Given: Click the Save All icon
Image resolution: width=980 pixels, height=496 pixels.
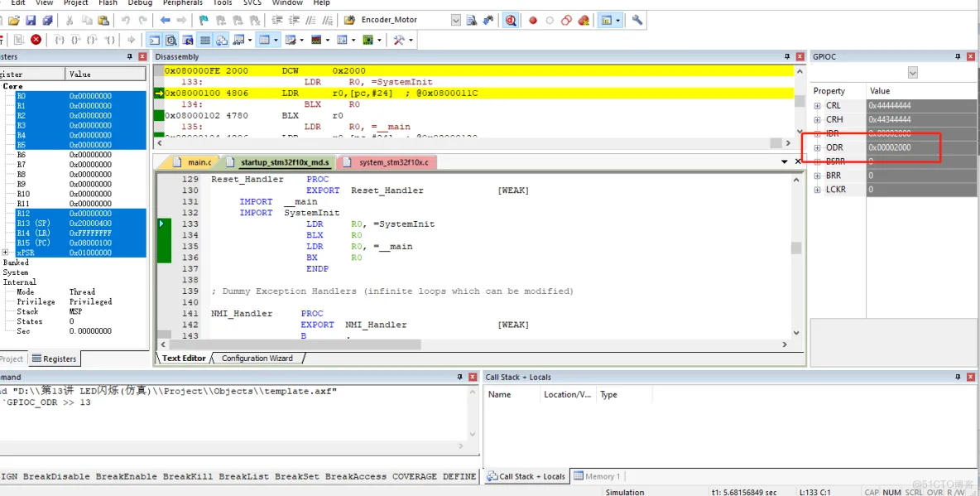Looking at the screenshot, I should 47,20.
